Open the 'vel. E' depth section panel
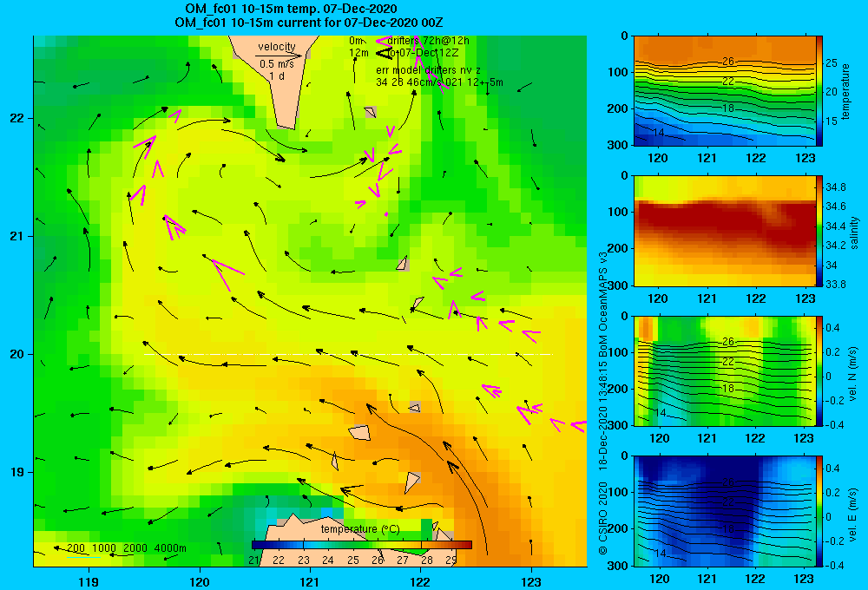Viewport: 868px width, 590px height. pos(725,511)
